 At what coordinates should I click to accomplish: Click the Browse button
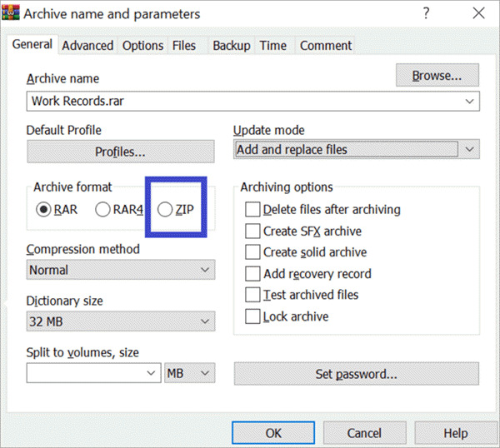click(x=437, y=76)
